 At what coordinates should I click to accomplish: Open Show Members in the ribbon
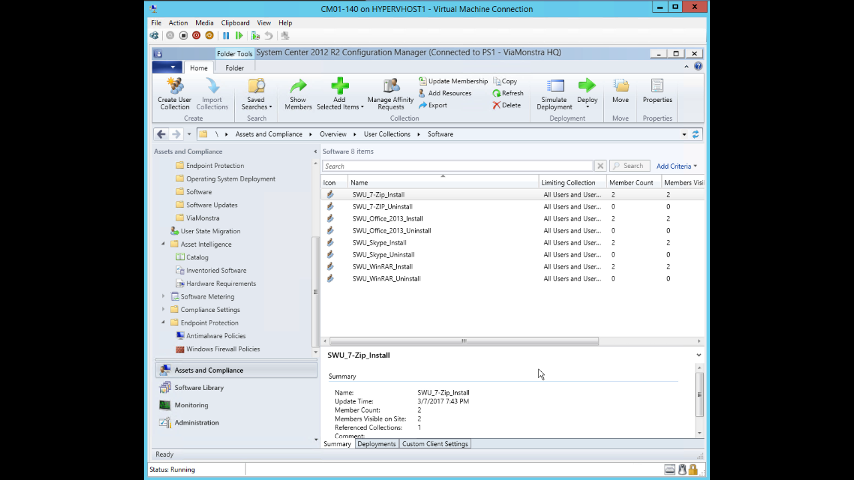[x=298, y=88]
